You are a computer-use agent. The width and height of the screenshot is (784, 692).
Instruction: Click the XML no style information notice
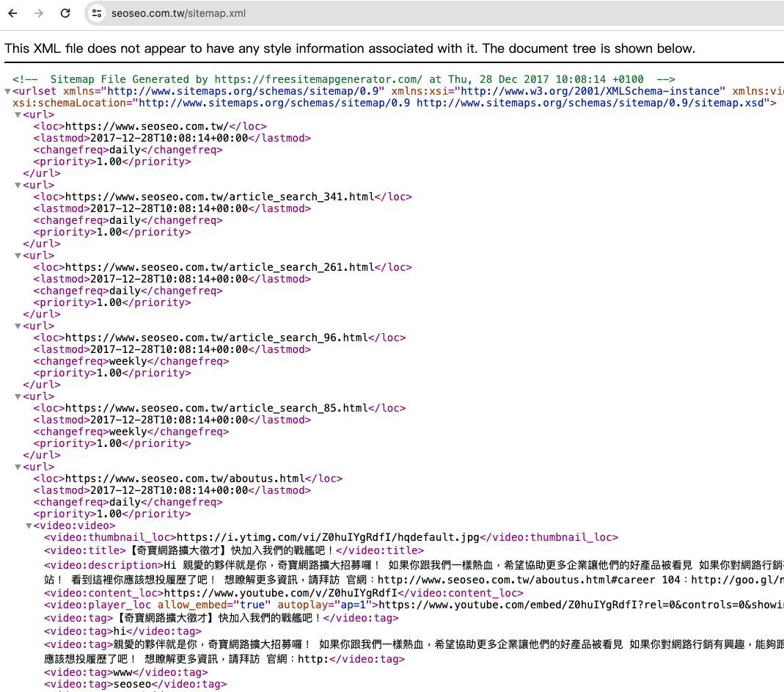pyautogui.click(x=350, y=49)
